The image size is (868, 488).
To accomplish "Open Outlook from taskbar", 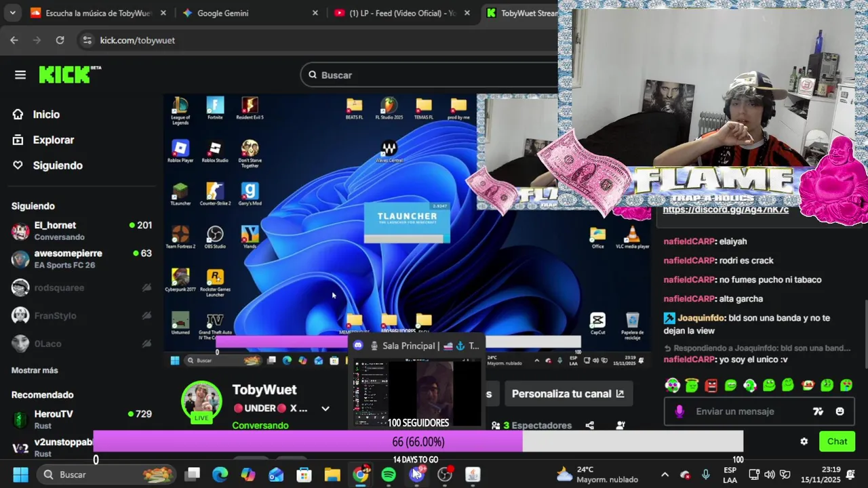I will pyautogui.click(x=277, y=474).
